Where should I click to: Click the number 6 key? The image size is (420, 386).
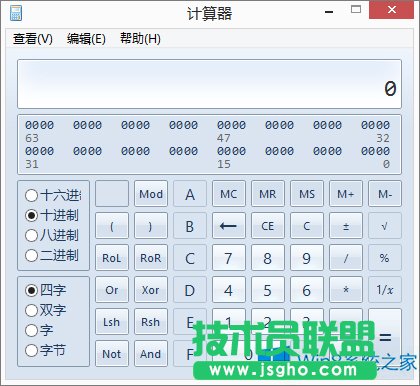coord(307,290)
